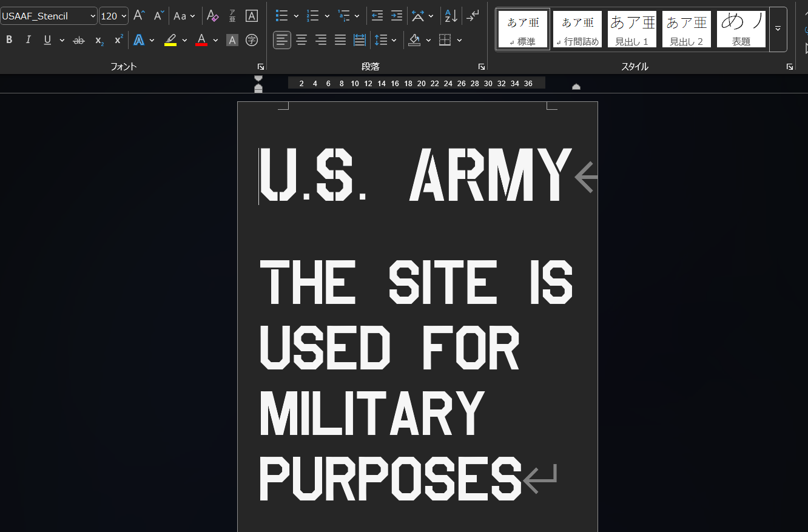Expand highlight color dropdown arrow

184,40
